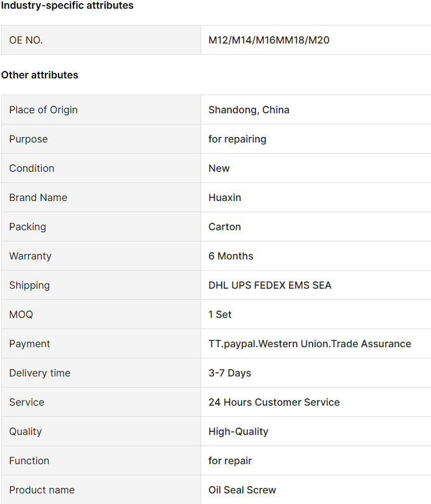Click the OE NO. label cell

coord(102,40)
